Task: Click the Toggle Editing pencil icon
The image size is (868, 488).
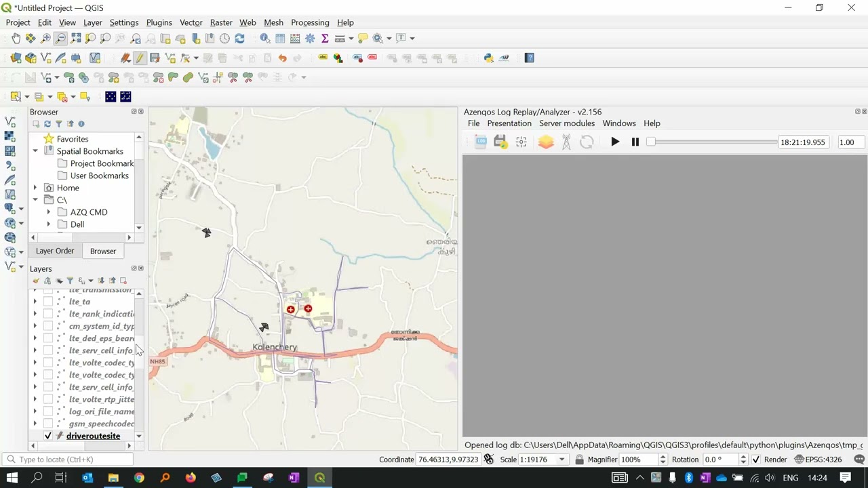Action: [x=140, y=58]
